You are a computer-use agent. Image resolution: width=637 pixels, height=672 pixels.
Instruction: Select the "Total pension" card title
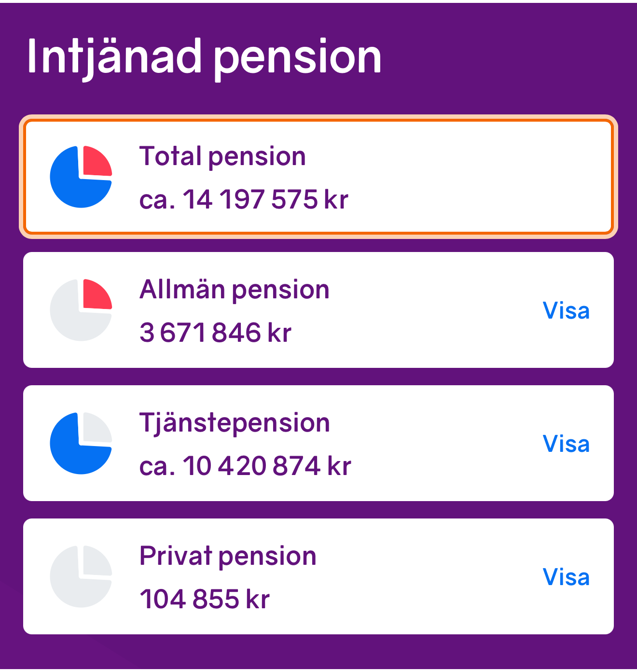(222, 156)
